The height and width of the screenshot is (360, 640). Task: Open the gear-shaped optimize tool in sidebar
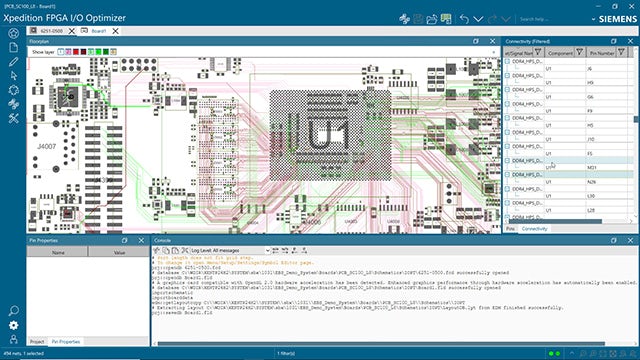point(13,90)
